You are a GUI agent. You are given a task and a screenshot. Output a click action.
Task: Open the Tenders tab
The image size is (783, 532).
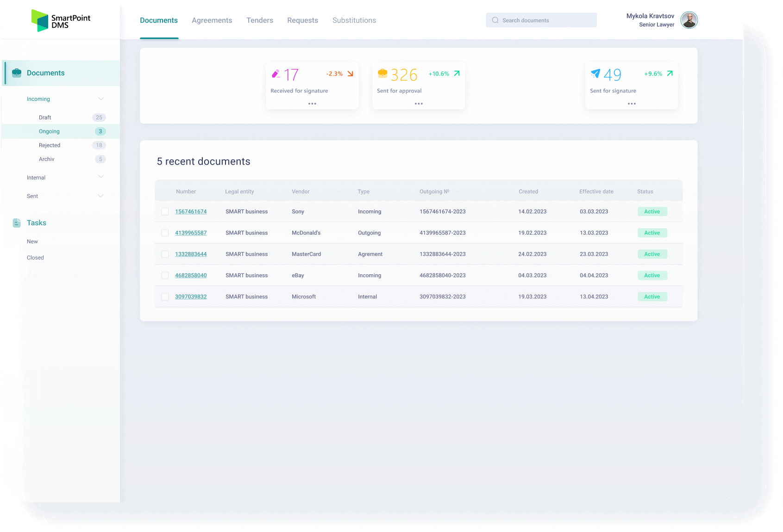260,20
